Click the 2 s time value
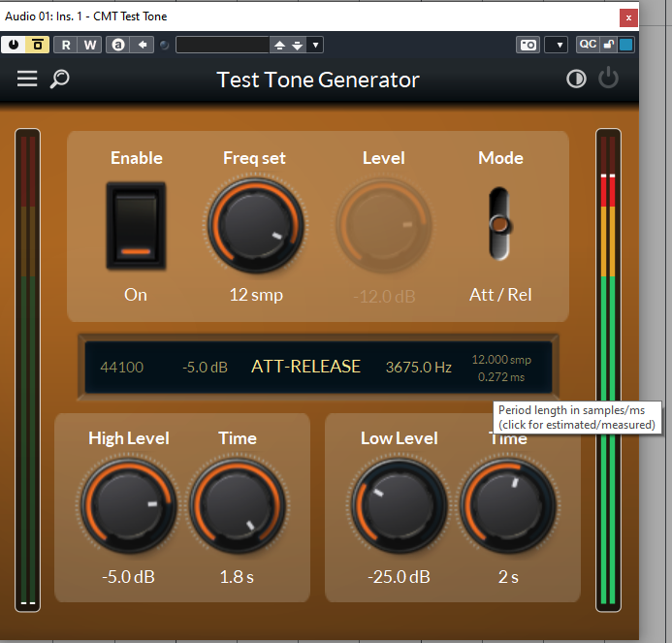The height and width of the screenshot is (643, 672). pos(508,577)
